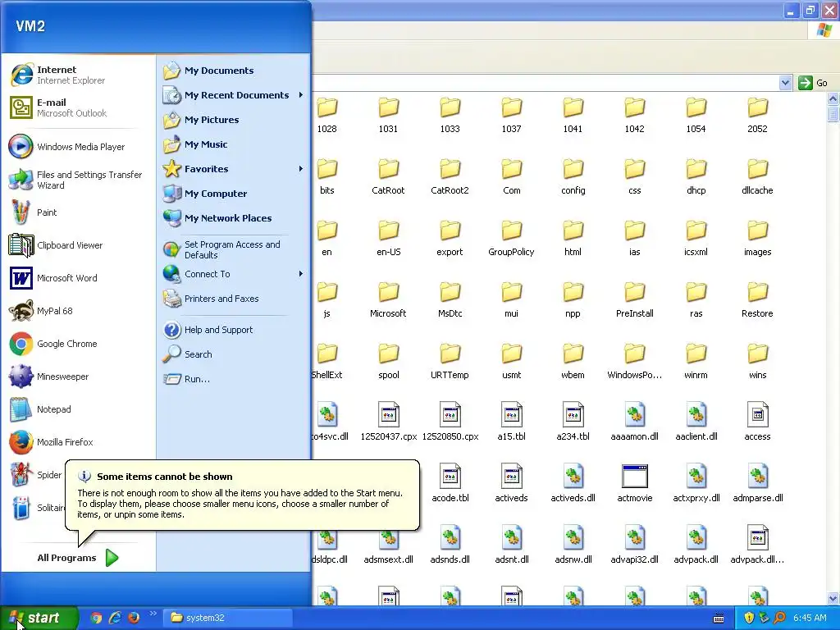Click Internet Explorer quick launch taskbar icon
Viewport: 840px width, 630px height.
[x=115, y=618]
